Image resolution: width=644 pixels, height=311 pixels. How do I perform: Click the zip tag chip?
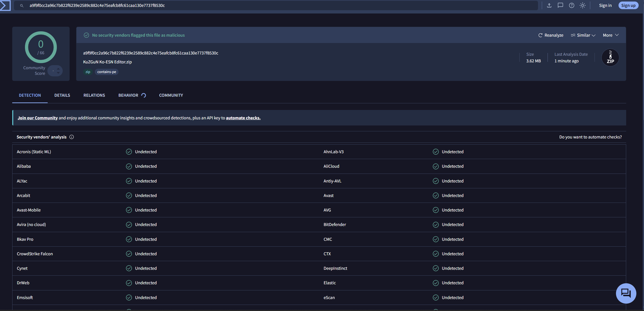point(88,72)
